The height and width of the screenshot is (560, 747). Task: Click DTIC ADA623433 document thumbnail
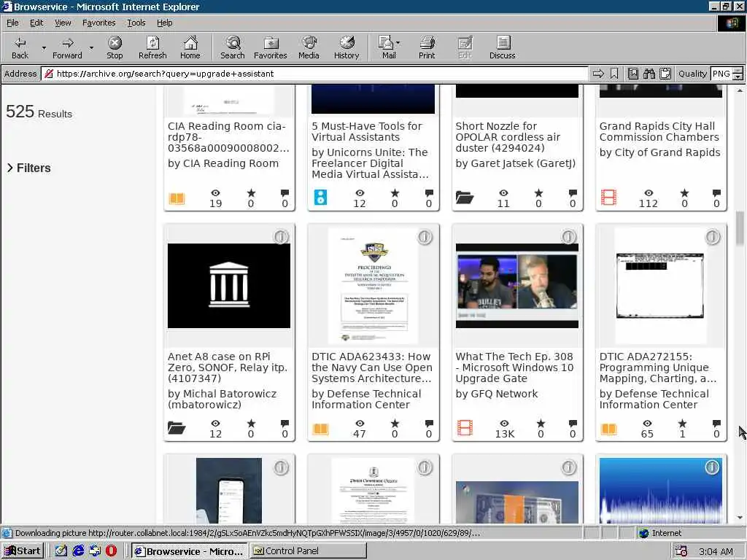(x=373, y=286)
